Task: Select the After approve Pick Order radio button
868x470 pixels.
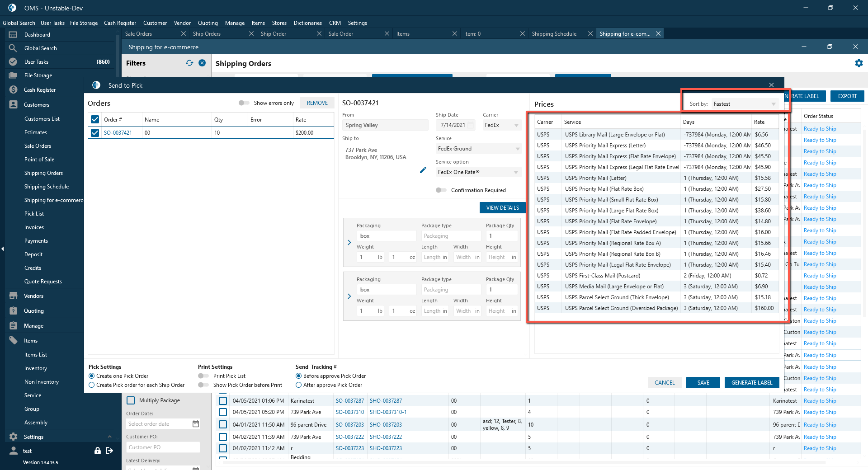Action: (299, 385)
